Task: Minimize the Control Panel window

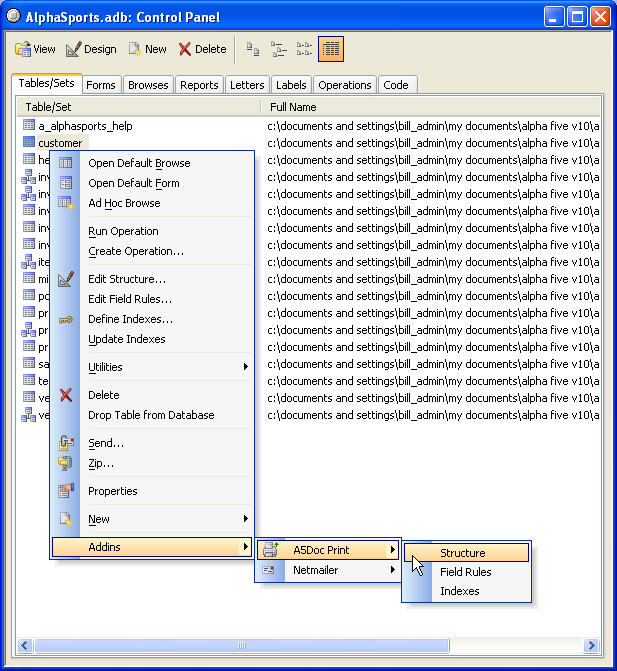Action: pyautogui.click(x=554, y=18)
